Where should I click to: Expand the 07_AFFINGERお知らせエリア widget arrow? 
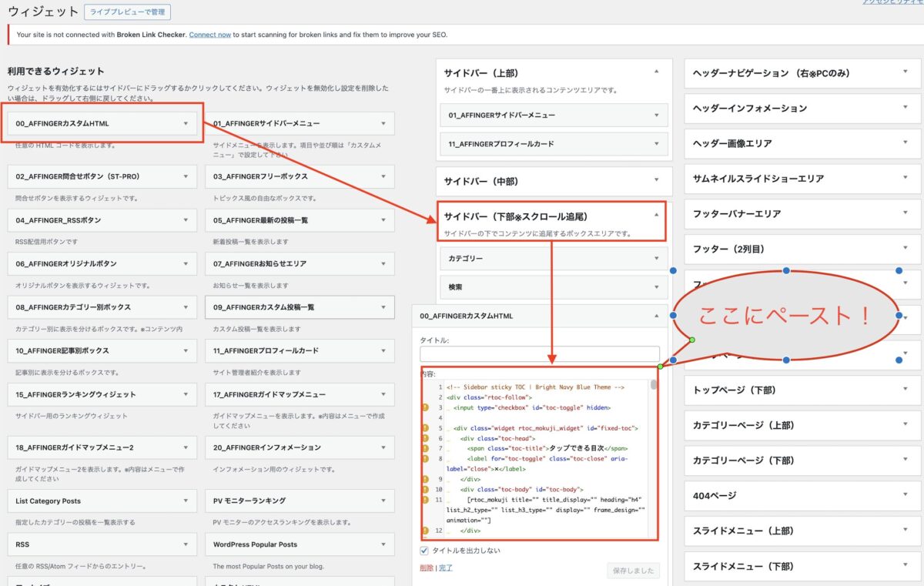click(383, 263)
